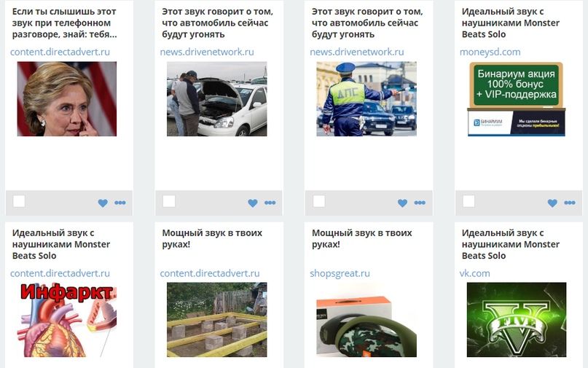This screenshot has height=368, width=588.
Task: Check the box under the DPS officer ad
Action: (x=319, y=201)
